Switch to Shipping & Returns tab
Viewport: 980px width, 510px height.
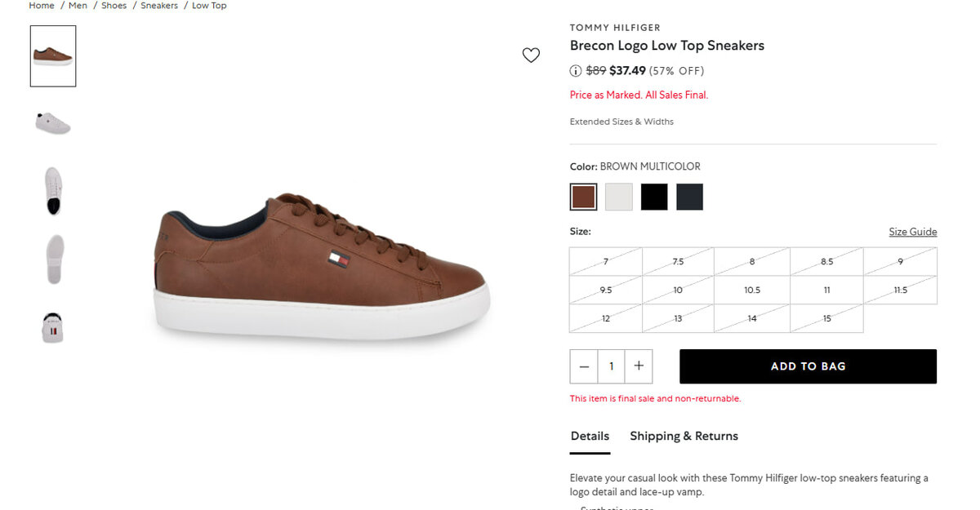pyautogui.click(x=684, y=436)
